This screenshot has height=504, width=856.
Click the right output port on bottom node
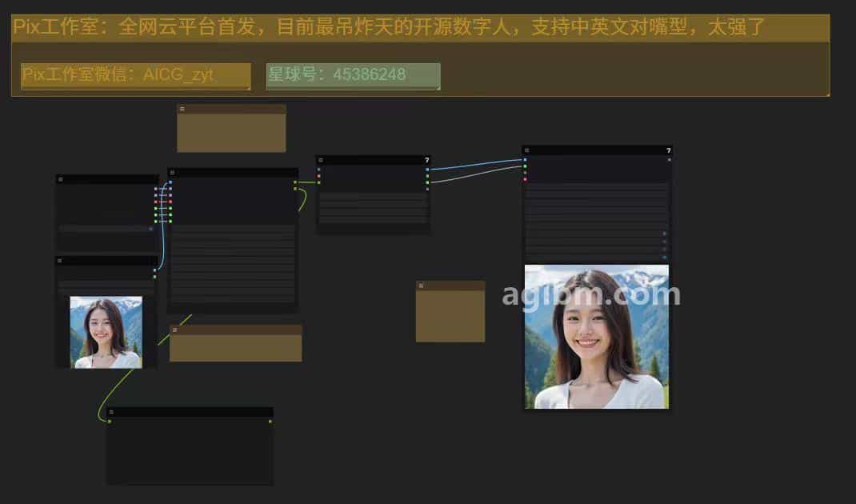point(270,422)
